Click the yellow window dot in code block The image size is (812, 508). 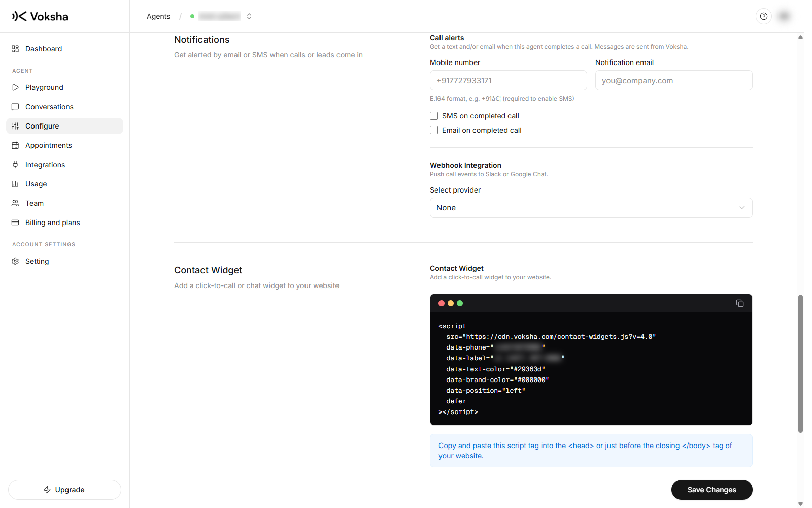[451, 303]
